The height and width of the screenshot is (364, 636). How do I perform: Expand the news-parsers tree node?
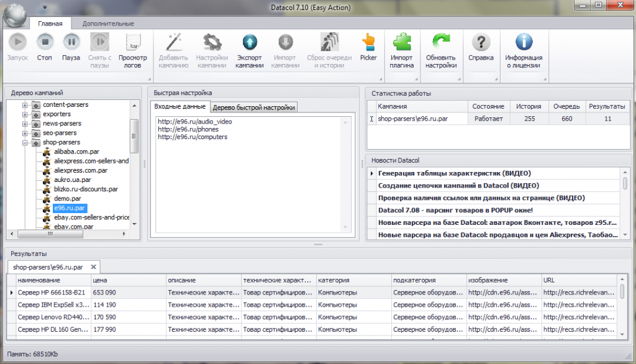click(25, 124)
